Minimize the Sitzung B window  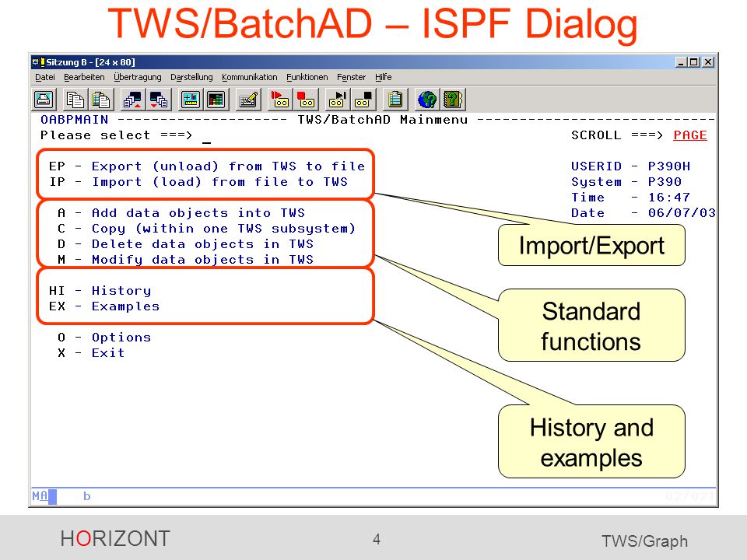point(681,62)
